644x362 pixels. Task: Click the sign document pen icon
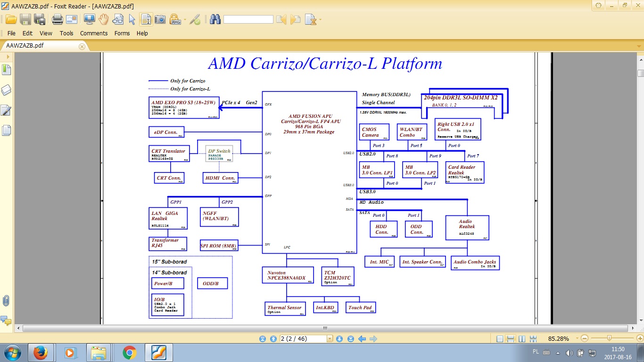[x=195, y=19]
